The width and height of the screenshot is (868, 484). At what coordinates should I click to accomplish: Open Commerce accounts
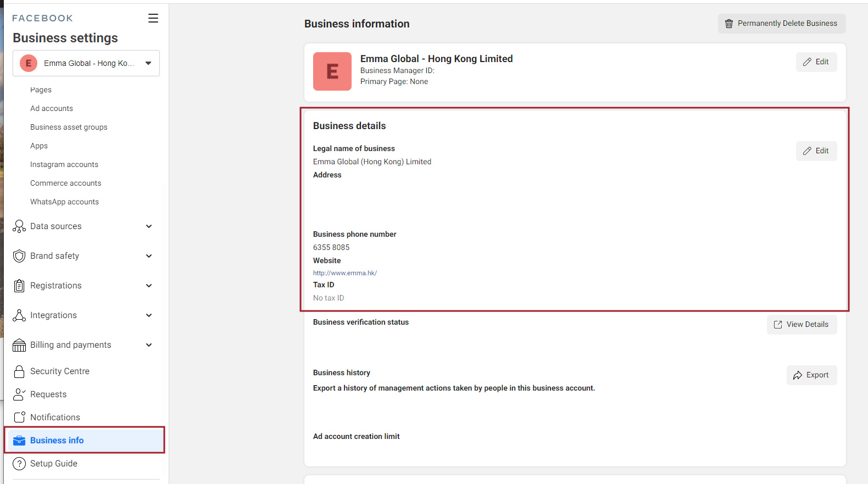tap(65, 183)
